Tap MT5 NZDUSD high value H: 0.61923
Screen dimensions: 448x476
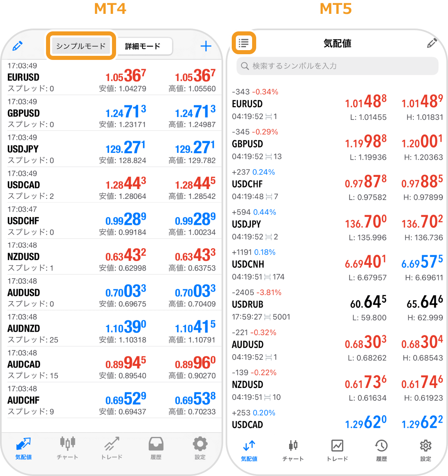[424, 398]
